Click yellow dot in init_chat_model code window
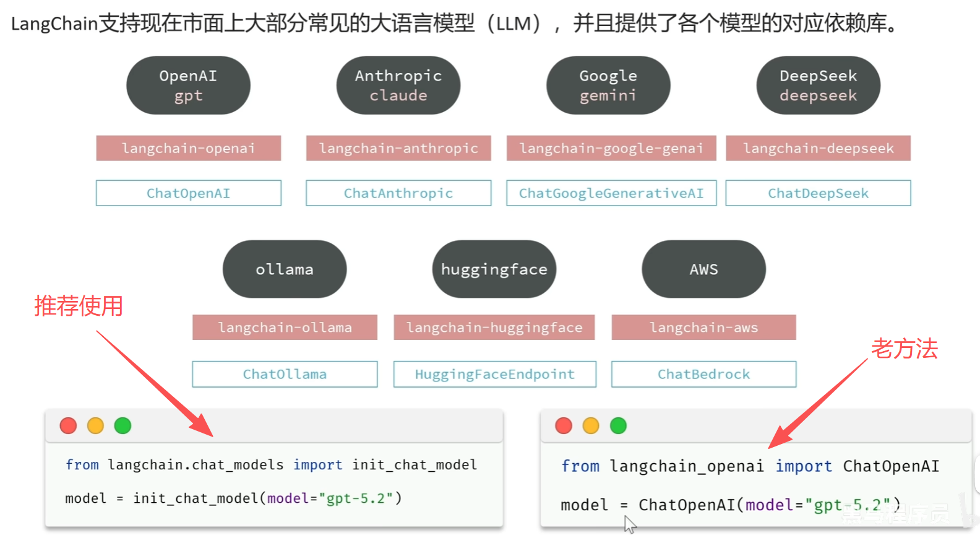980x535 pixels. tap(95, 426)
